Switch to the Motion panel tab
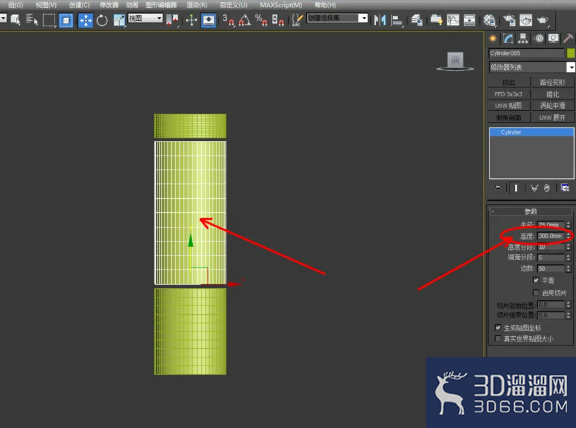 coord(539,39)
